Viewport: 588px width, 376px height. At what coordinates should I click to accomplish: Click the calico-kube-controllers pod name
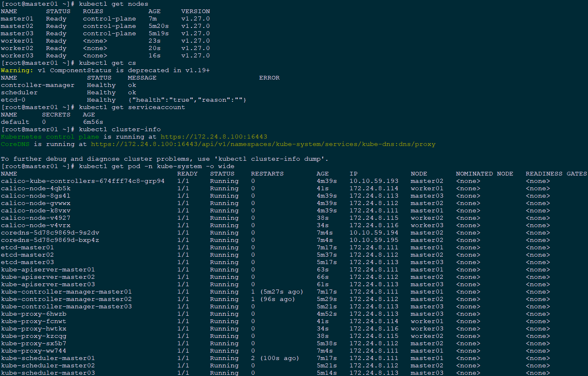pos(82,181)
